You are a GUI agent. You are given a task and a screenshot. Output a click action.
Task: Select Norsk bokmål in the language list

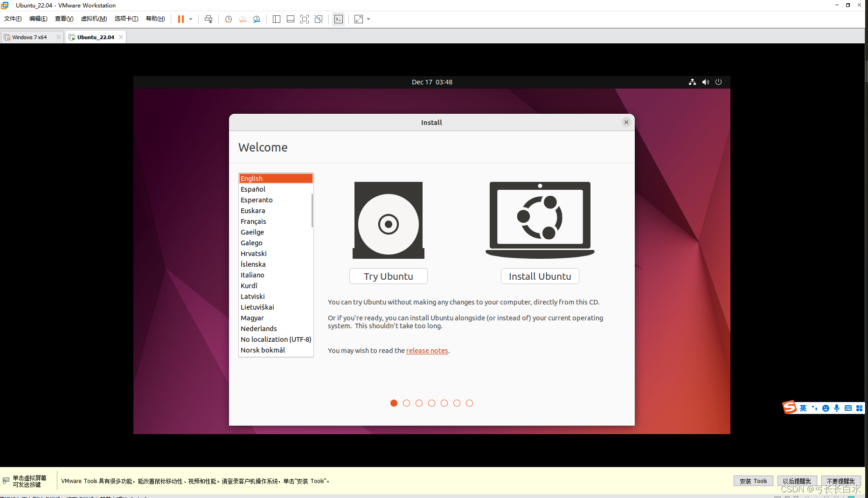pos(275,350)
